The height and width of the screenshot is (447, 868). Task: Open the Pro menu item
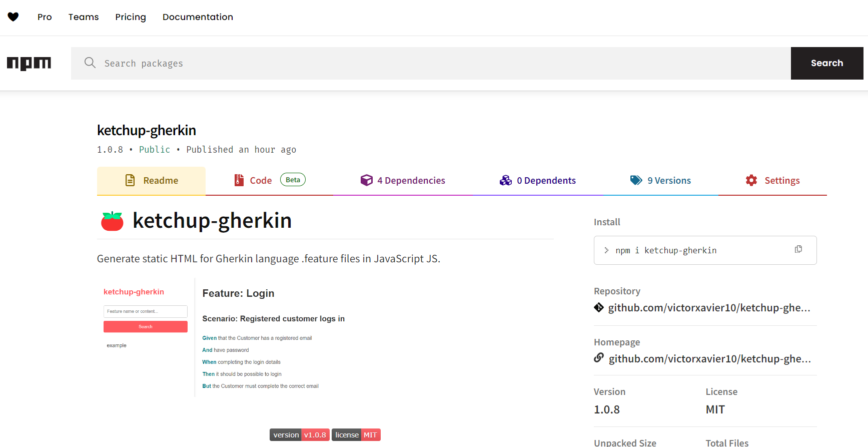point(45,17)
